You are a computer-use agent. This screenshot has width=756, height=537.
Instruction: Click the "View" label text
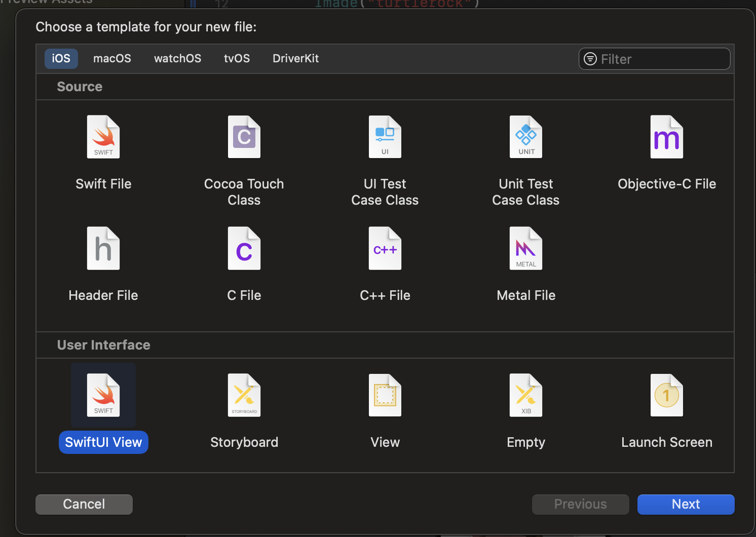pos(385,442)
